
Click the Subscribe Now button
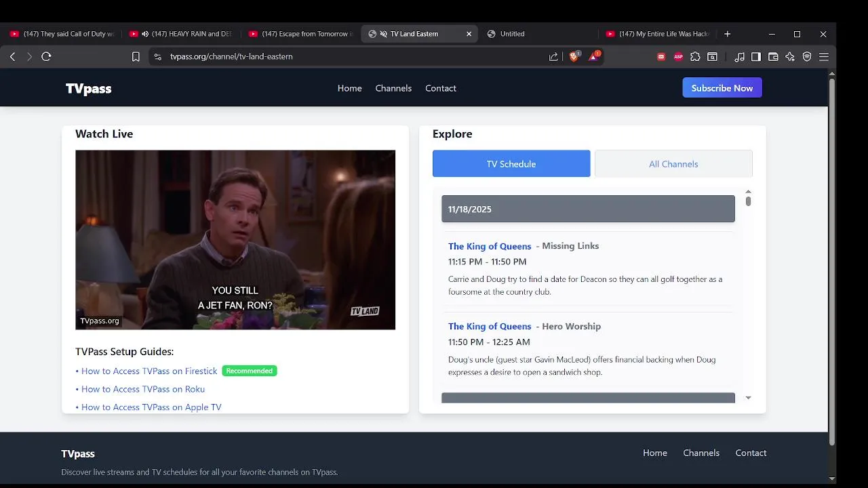[x=722, y=88]
